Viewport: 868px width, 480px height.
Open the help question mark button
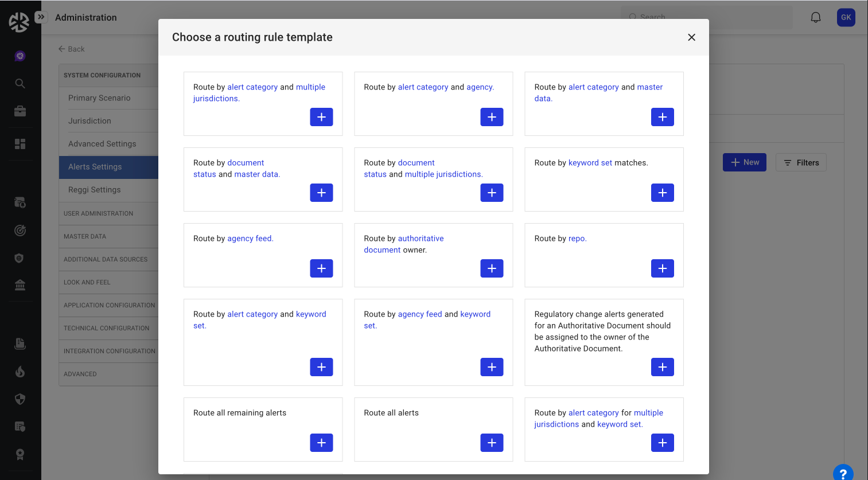[x=843, y=473]
